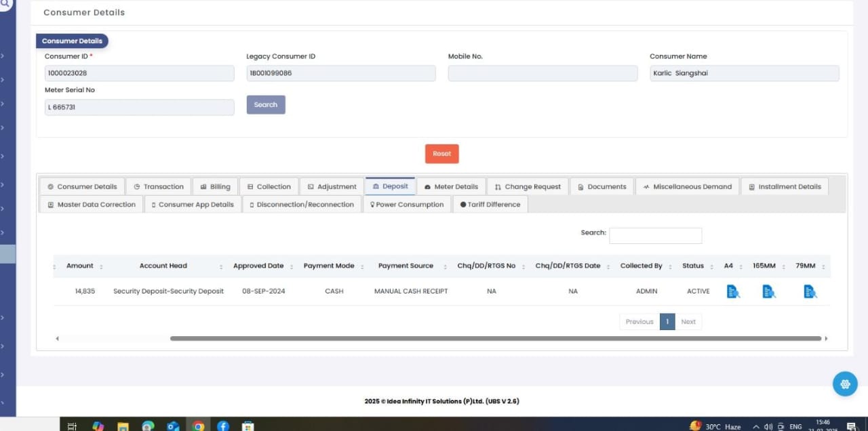Click the Search button beside Meter Serial No
Viewport: 868px width, 431px height.
point(266,104)
